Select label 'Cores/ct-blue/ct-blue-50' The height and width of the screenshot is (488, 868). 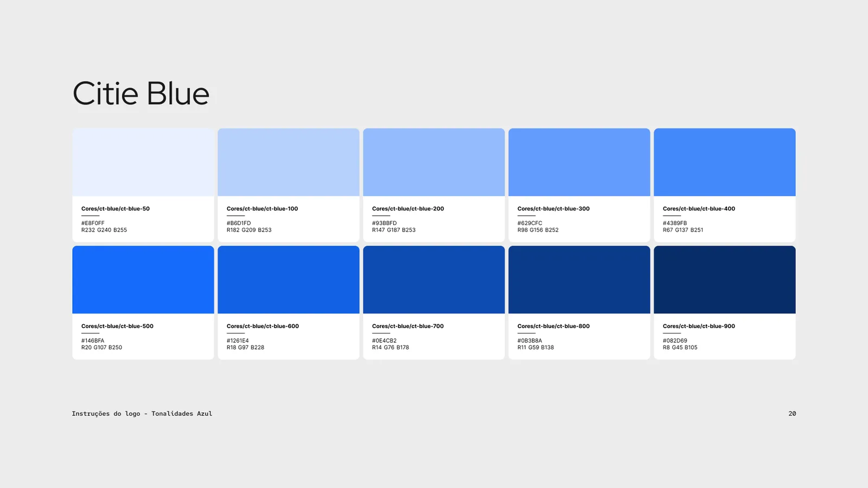pyautogui.click(x=116, y=209)
